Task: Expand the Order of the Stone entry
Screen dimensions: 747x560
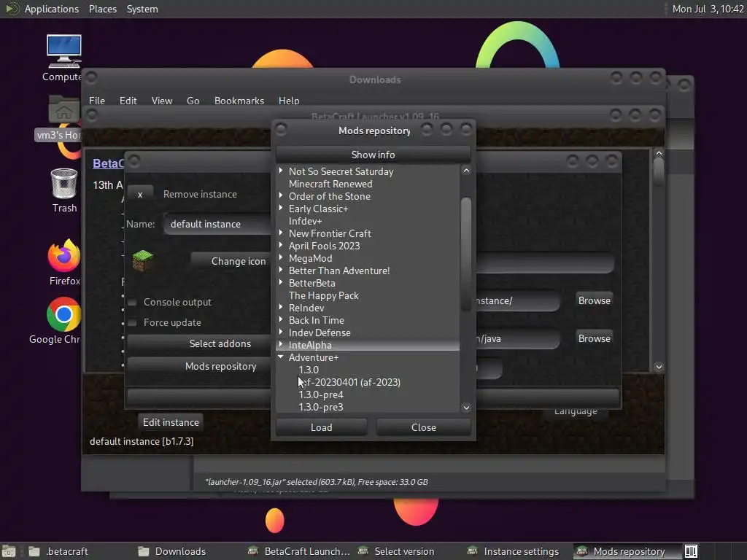Action: click(281, 195)
